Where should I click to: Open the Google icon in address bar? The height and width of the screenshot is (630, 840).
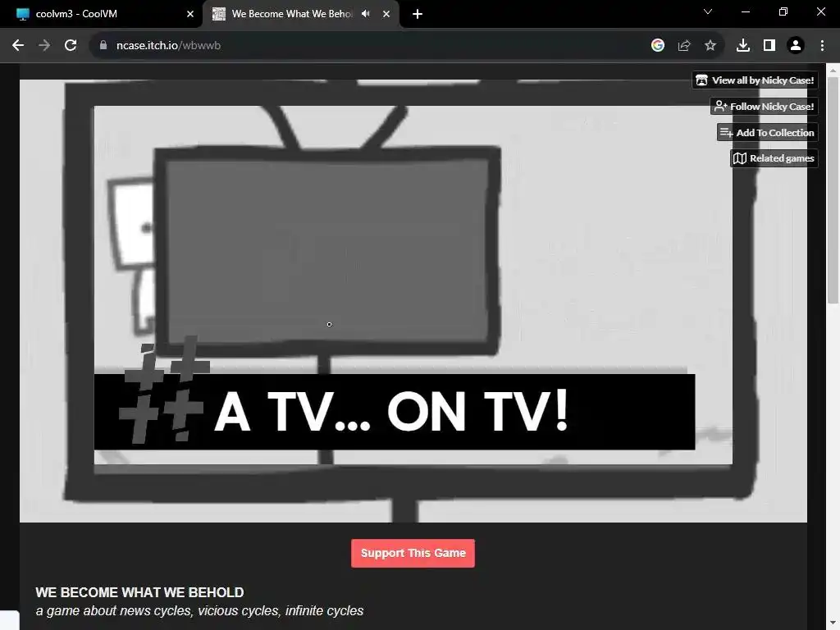(658, 46)
